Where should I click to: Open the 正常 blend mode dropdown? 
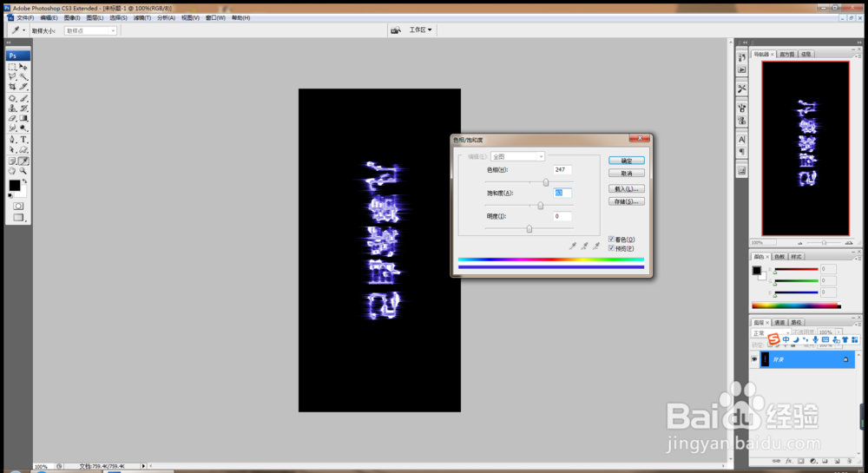(x=771, y=333)
